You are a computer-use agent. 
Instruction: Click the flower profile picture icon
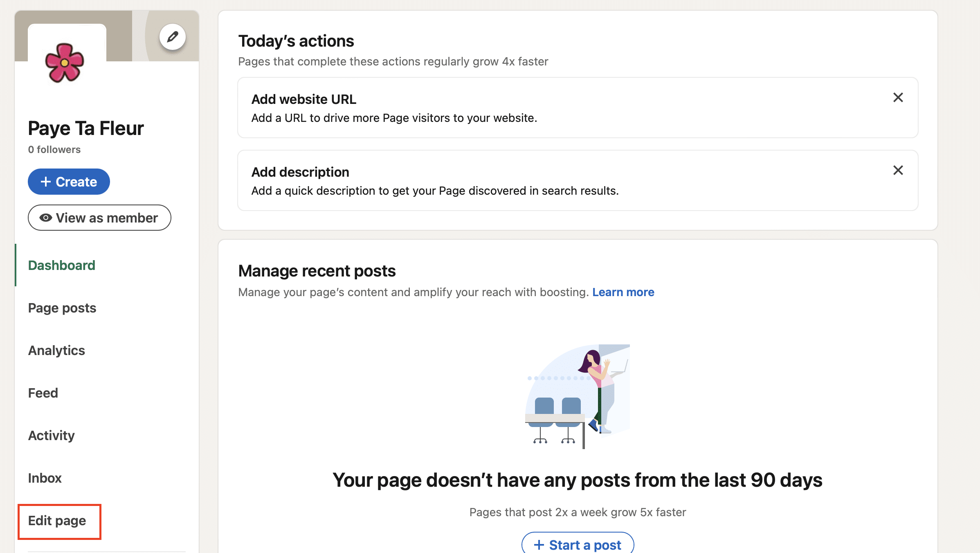66,63
